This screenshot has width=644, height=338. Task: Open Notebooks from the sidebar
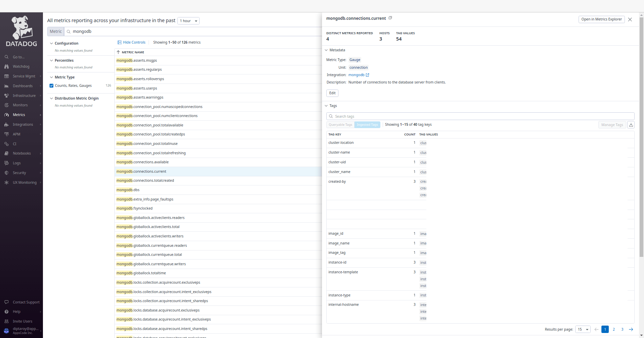[x=21, y=153]
